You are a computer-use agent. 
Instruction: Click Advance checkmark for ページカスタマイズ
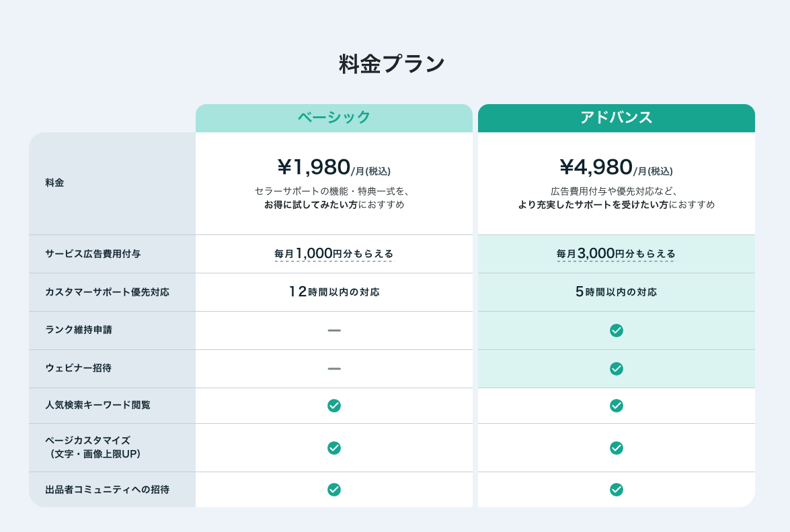point(616,447)
